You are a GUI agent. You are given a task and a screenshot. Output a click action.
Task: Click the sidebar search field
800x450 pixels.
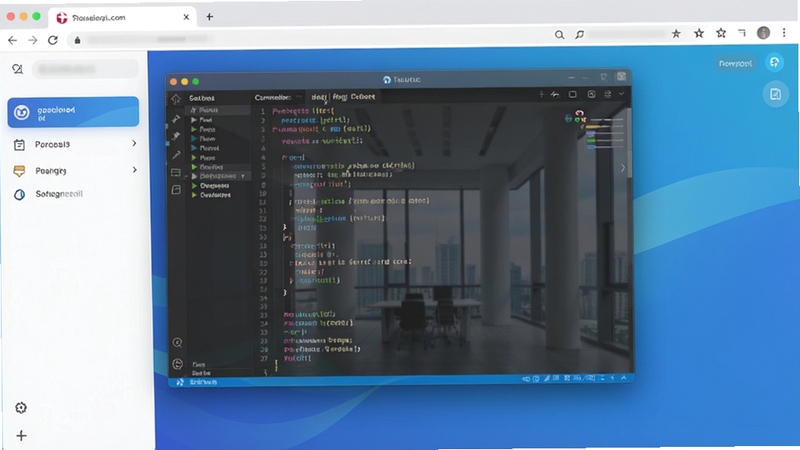click(x=85, y=69)
